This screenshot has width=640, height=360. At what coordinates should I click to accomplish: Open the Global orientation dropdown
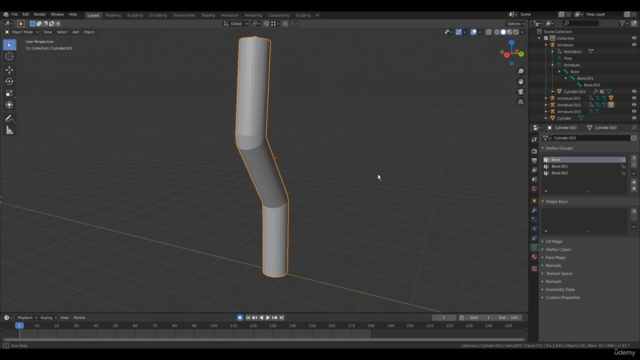(236, 24)
